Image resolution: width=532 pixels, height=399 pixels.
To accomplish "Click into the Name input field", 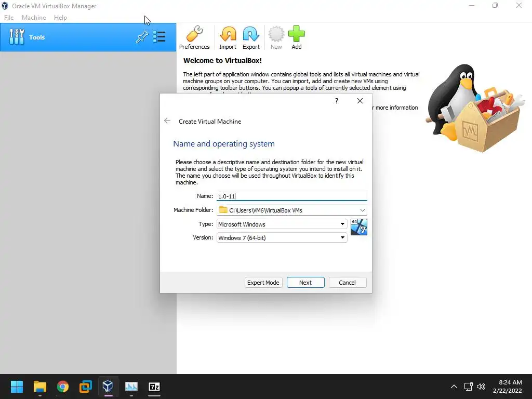I will 292,196.
